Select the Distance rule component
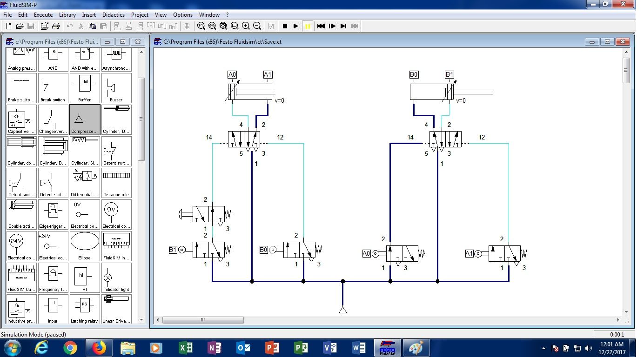Image resolution: width=644 pixels, height=357 pixels. coord(116,181)
